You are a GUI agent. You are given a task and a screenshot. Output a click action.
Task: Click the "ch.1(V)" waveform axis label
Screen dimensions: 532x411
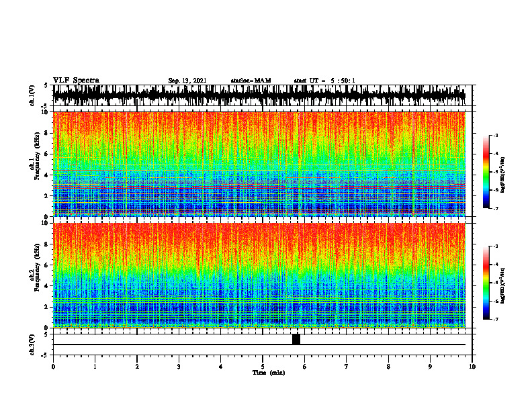(x=32, y=95)
